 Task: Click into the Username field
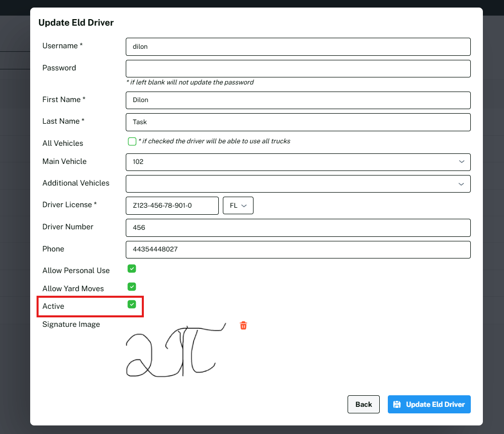click(298, 47)
